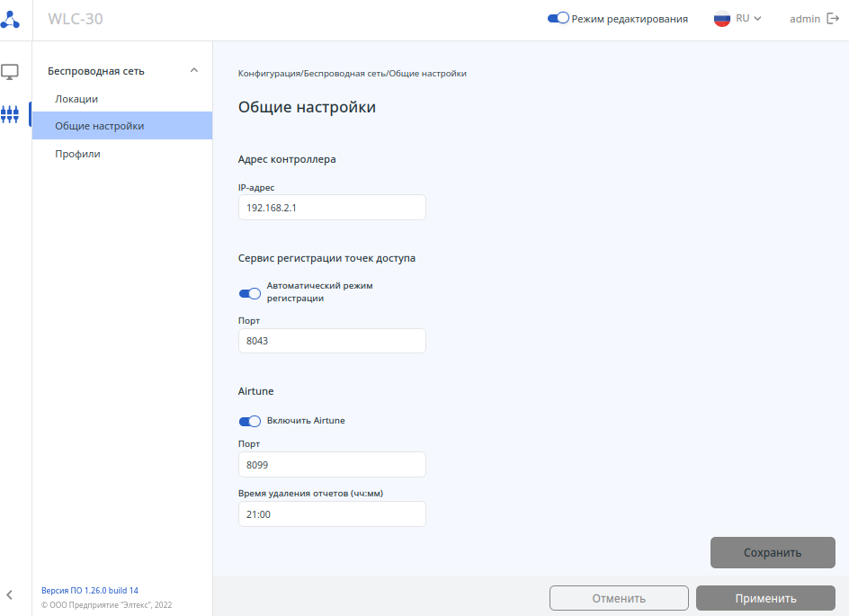Click the Отменить button

(x=619, y=598)
